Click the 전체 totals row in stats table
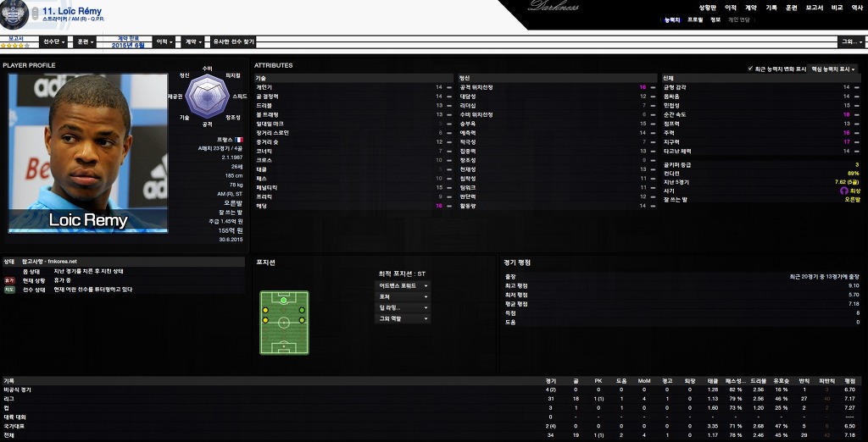Viewport: 868px width, 442px height. tap(431, 435)
